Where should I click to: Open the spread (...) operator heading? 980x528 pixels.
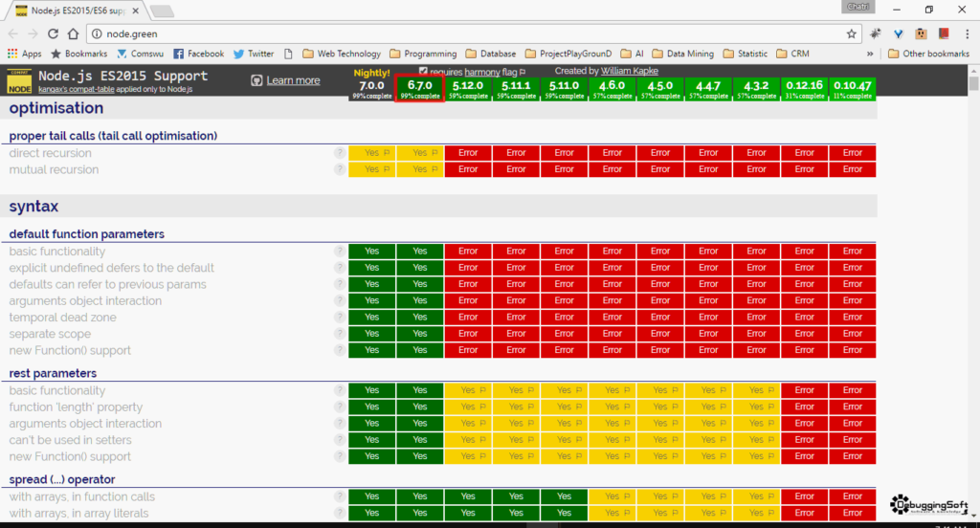62,480
